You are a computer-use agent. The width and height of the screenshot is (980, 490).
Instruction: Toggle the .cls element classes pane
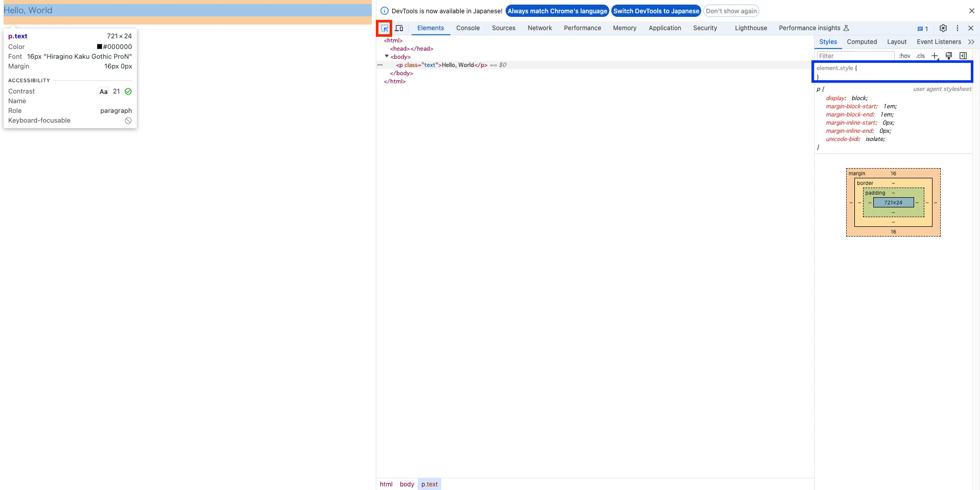(920, 56)
